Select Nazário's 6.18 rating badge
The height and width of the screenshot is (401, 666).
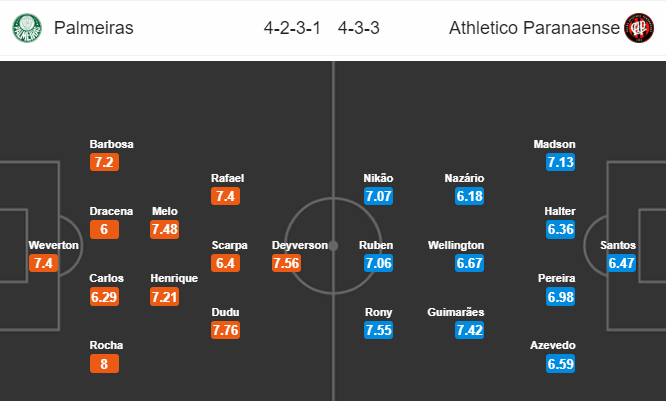pos(469,196)
